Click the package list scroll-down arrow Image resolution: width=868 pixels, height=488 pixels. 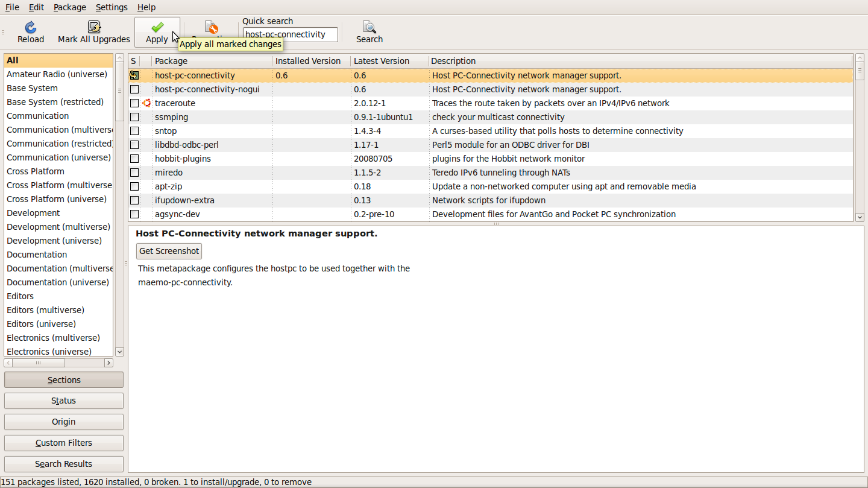coord(860,217)
